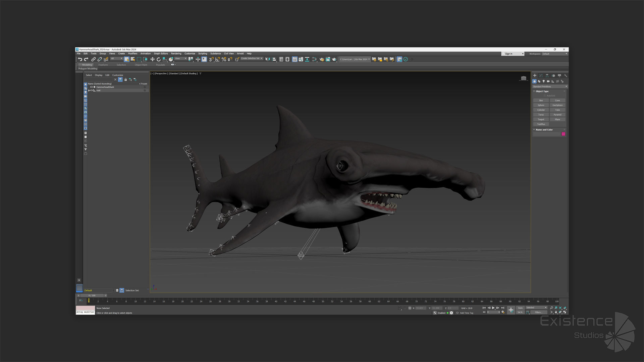Expand the root tree node

pos(89,90)
